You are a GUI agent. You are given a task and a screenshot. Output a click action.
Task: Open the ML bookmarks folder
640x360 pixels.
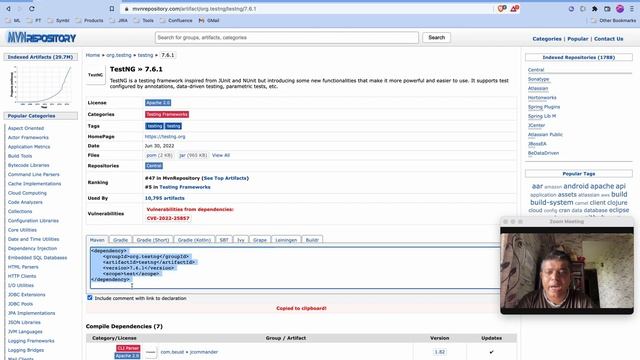coord(12,20)
